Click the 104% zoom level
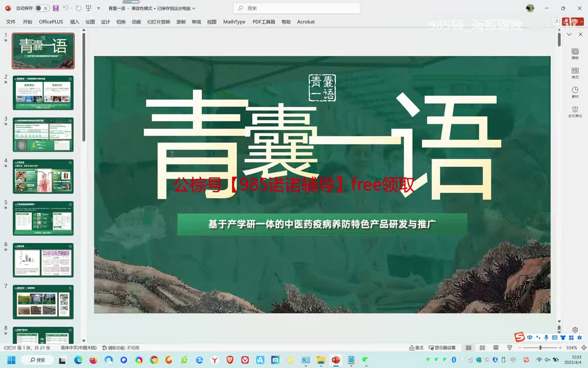 (x=572, y=348)
